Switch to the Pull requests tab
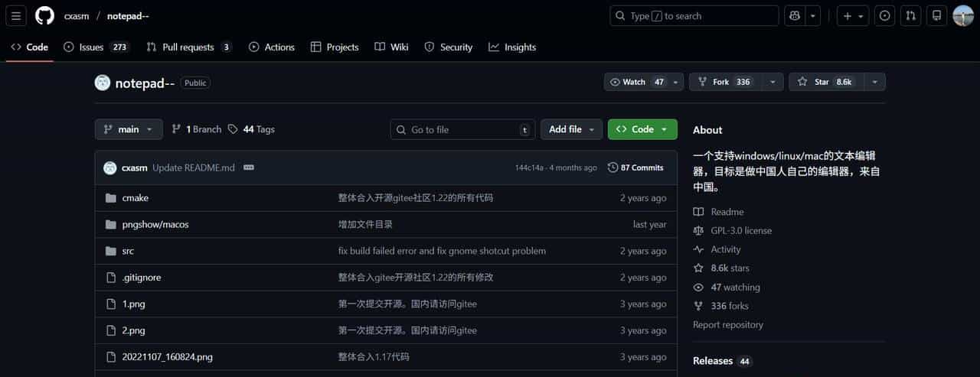This screenshot has width=980, height=377. click(189, 47)
